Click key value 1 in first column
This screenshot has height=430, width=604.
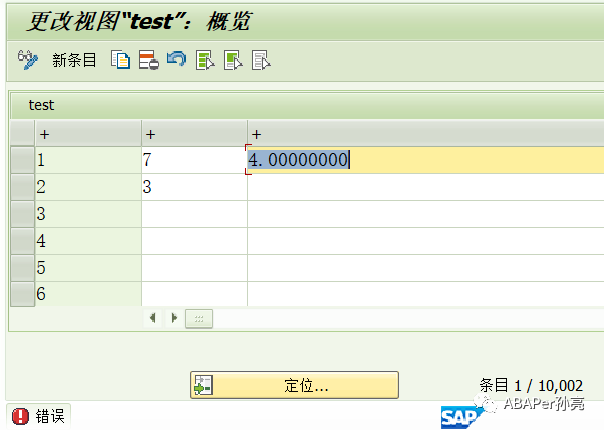tap(88, 160)
